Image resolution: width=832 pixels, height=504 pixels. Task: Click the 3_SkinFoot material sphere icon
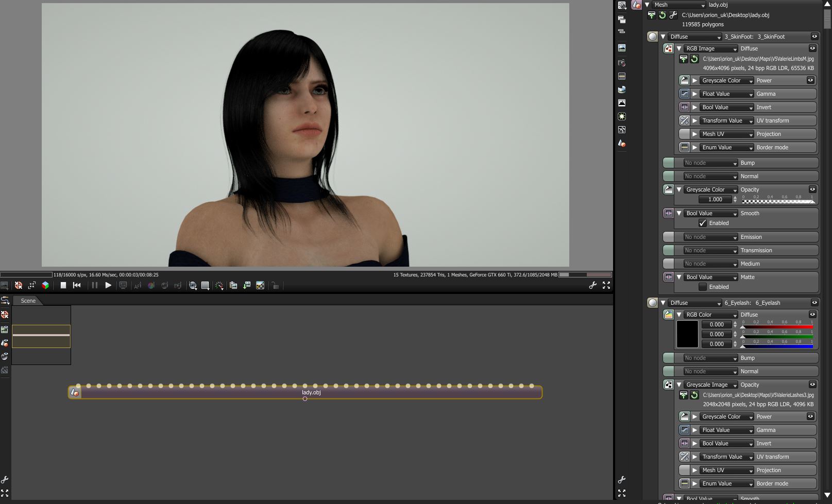pos(653,37)
